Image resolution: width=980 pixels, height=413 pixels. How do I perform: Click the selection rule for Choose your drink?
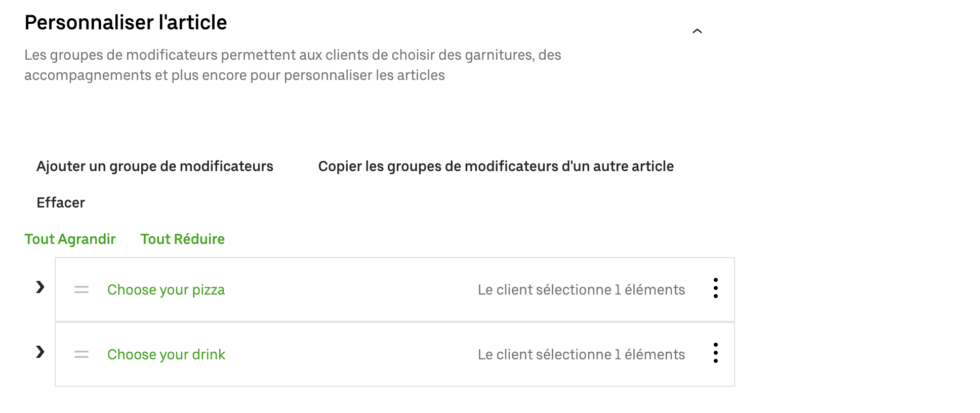pos(581,354)
